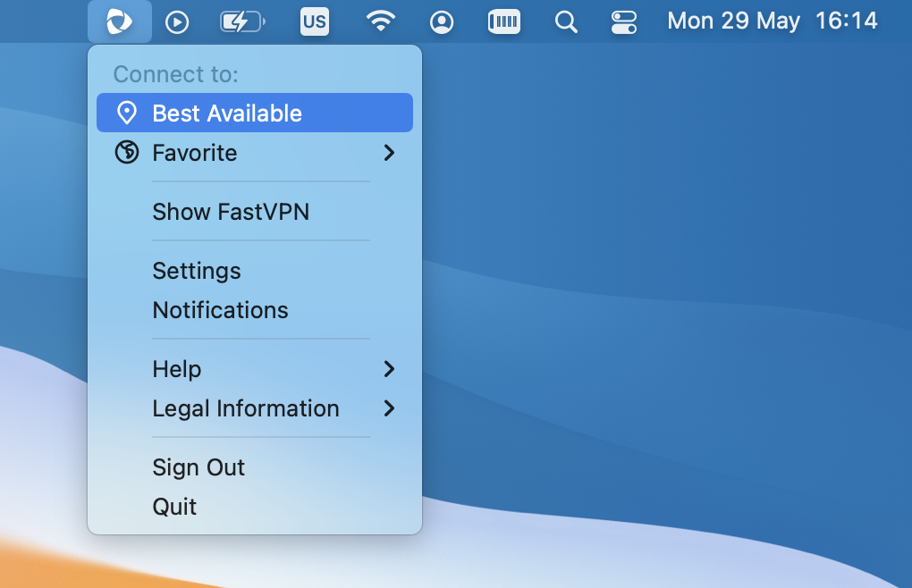912x588 pixels.
Task: Open FastVPN Settings
Action: click(255, 271)
